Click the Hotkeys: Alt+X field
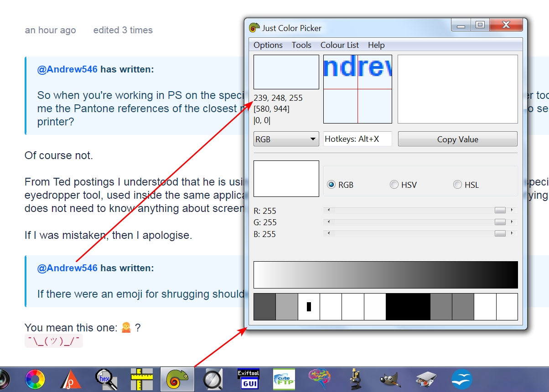549x392 pixels. tap(357, 139)
